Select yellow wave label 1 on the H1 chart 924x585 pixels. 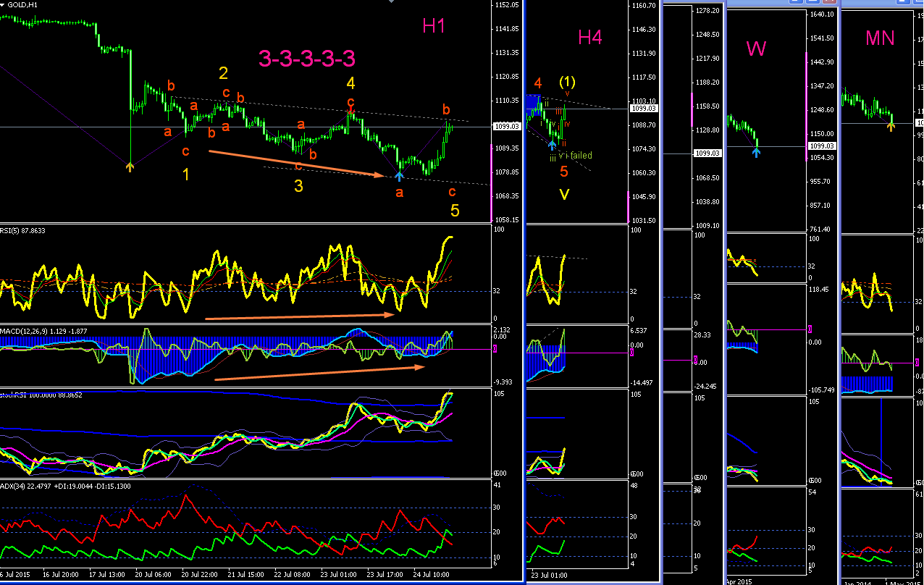tap(185, 174)
